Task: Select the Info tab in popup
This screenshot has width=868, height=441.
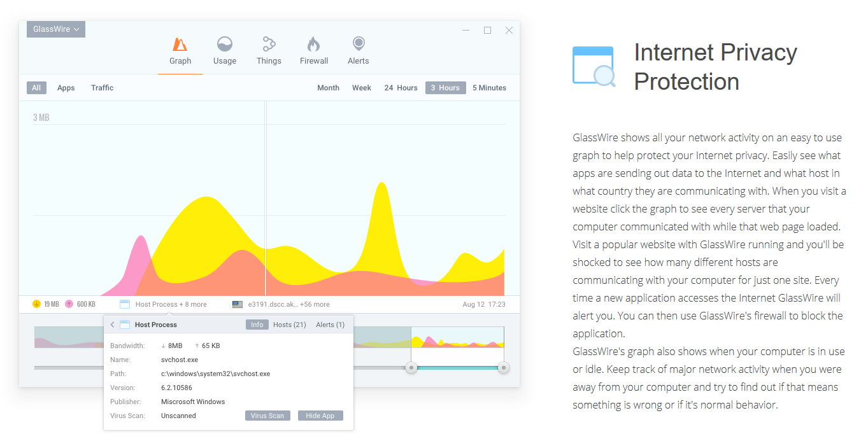Action: click(257, 325)
